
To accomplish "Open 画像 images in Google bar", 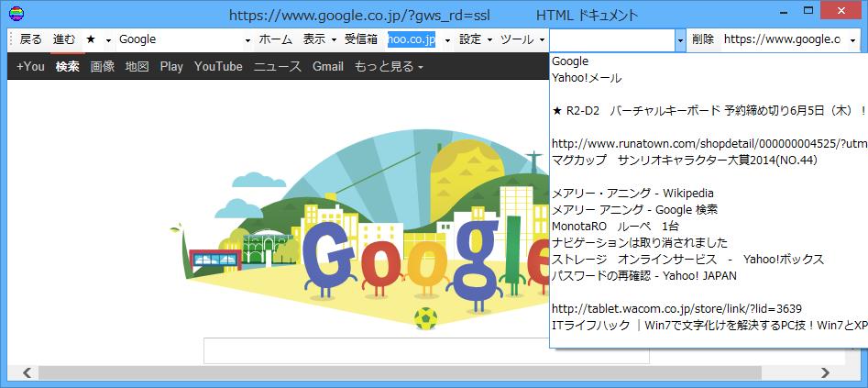I will click(x=103, y=67).
